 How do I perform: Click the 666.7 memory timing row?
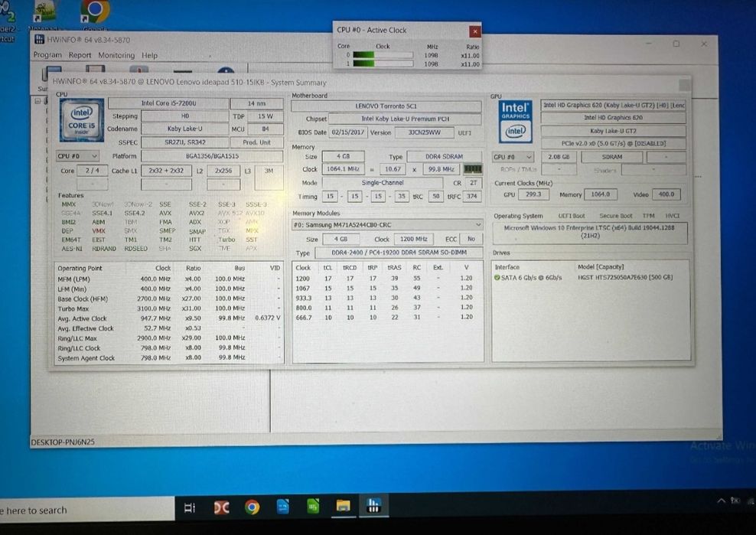coord(386,318)
